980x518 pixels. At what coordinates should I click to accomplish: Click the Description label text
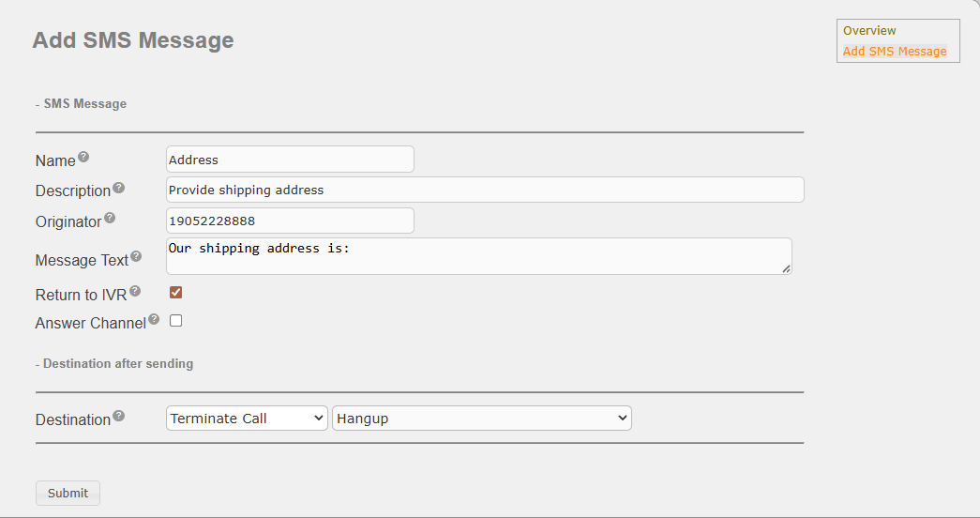[73, 190]
